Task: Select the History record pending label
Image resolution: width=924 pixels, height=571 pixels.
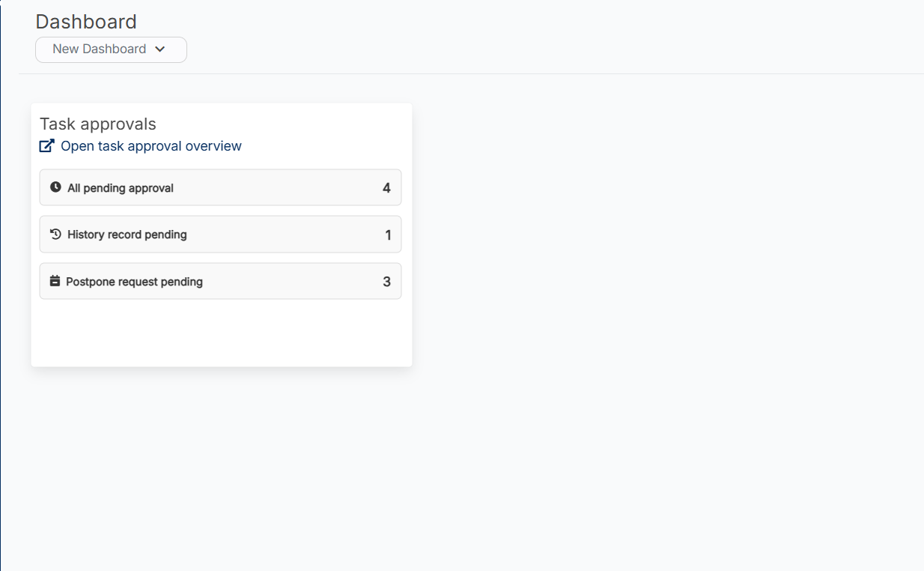Action: click(x=127, y=235)
